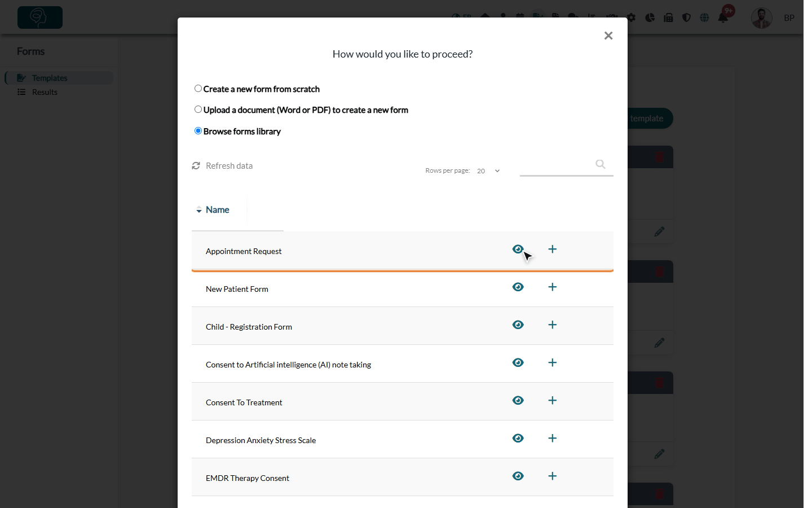The image size is (812, 508).
Task: Click the BP user initials
Action: pyautogui.click(x=789, y=18)
